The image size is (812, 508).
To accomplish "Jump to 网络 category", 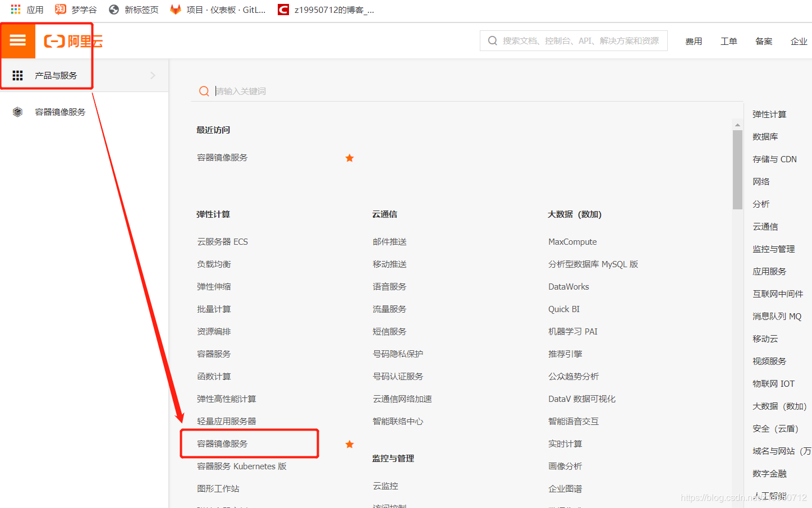I will (x=761, y=182).
